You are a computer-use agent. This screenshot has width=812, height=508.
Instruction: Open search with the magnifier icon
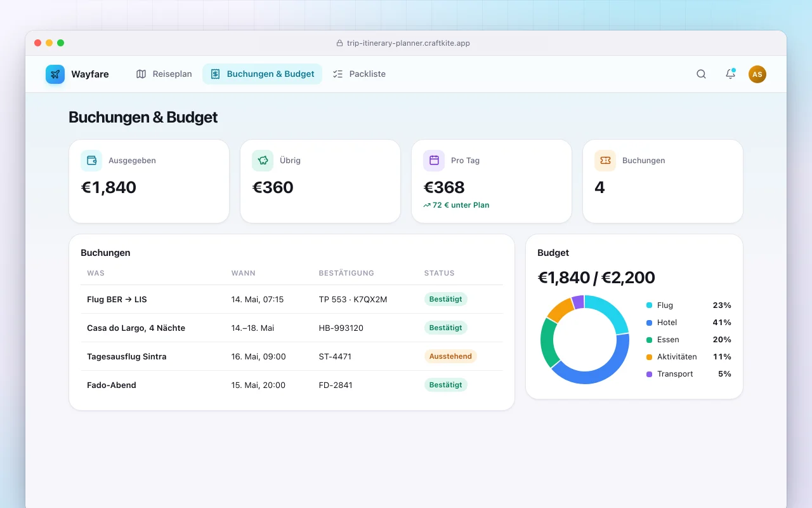click(701, 74)
